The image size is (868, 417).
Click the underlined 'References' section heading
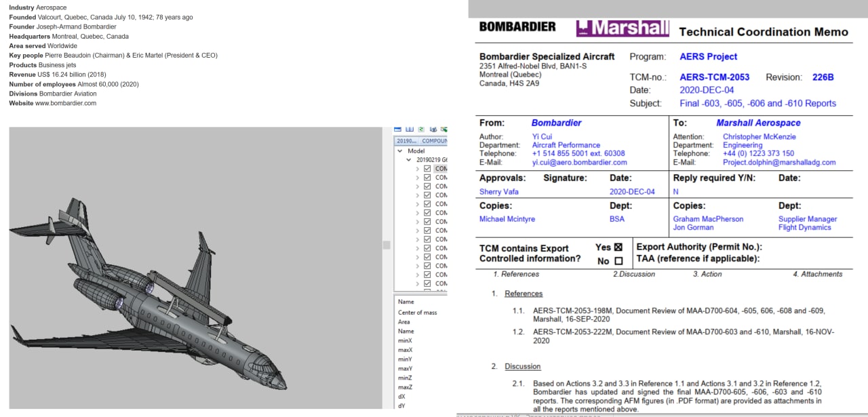[x=524, y=294]
